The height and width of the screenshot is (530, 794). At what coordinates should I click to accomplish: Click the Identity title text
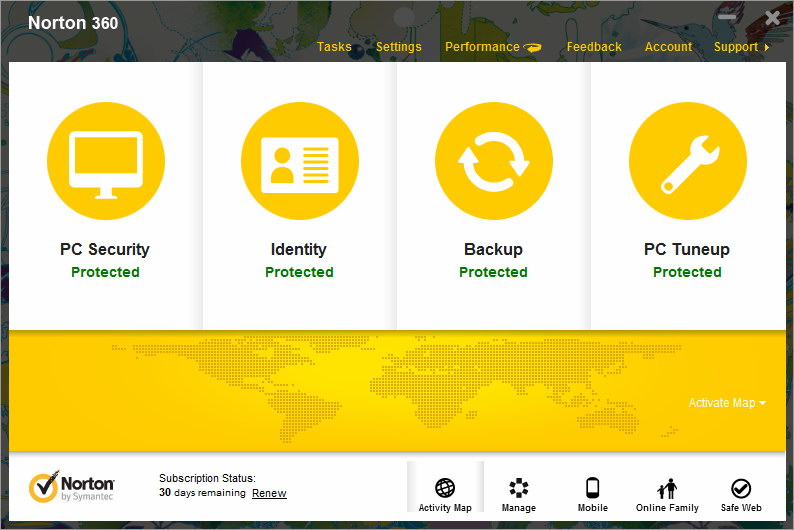299,249
